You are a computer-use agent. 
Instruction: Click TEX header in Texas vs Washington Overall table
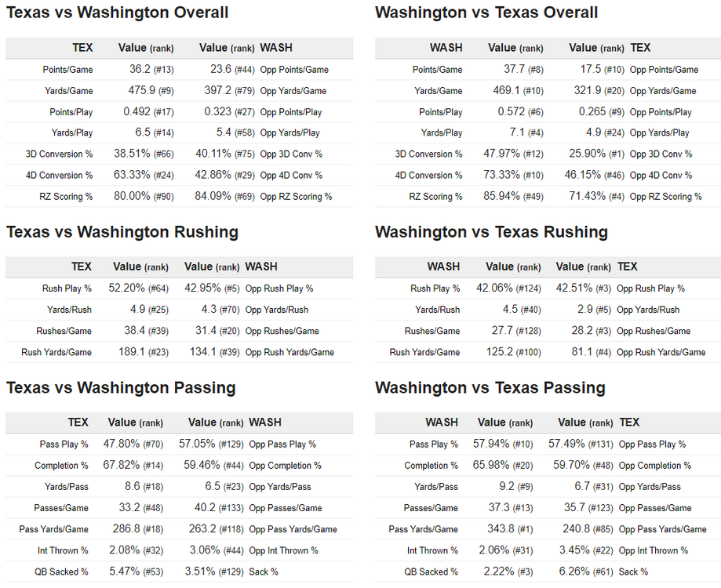pos(82,48)
